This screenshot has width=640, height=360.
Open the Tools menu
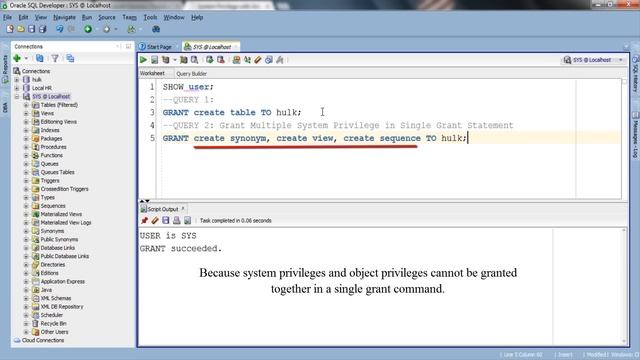pyautogui.click(x=150, y=17)
